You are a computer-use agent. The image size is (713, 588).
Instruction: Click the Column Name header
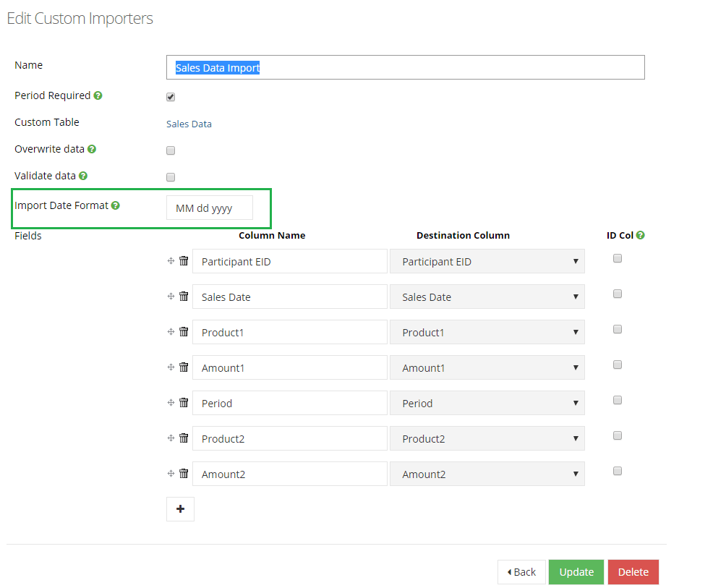coord(272,236)
